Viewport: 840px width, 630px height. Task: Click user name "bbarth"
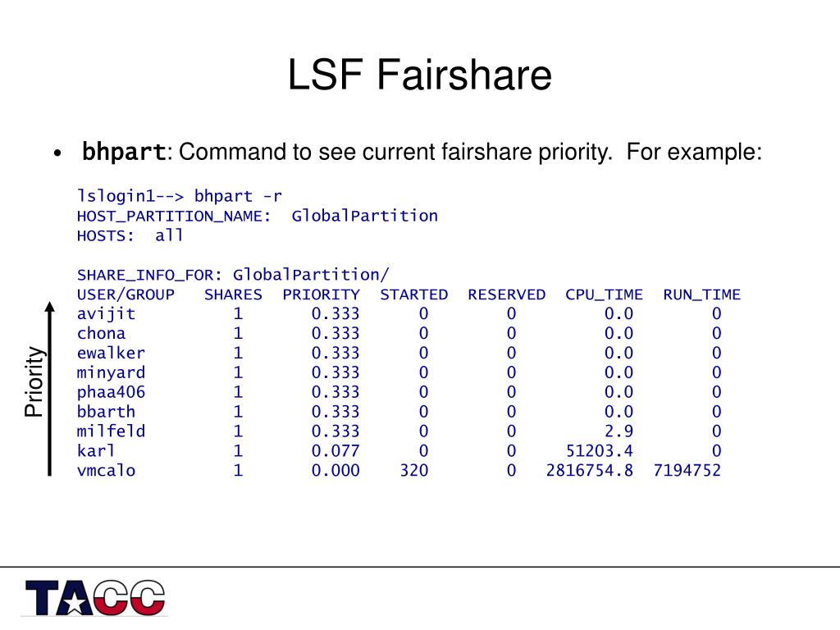[x=106, y=412]
